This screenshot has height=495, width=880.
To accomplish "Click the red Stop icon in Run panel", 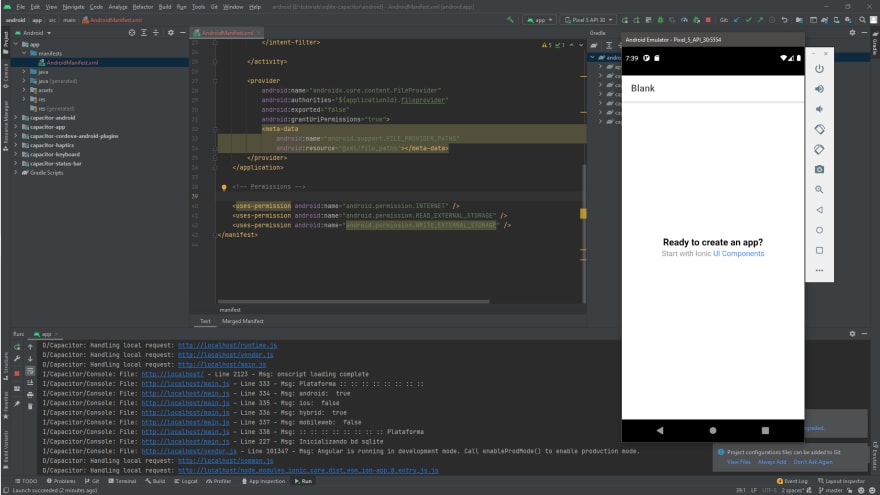I will pyautogui.click(x=17, y=373).
